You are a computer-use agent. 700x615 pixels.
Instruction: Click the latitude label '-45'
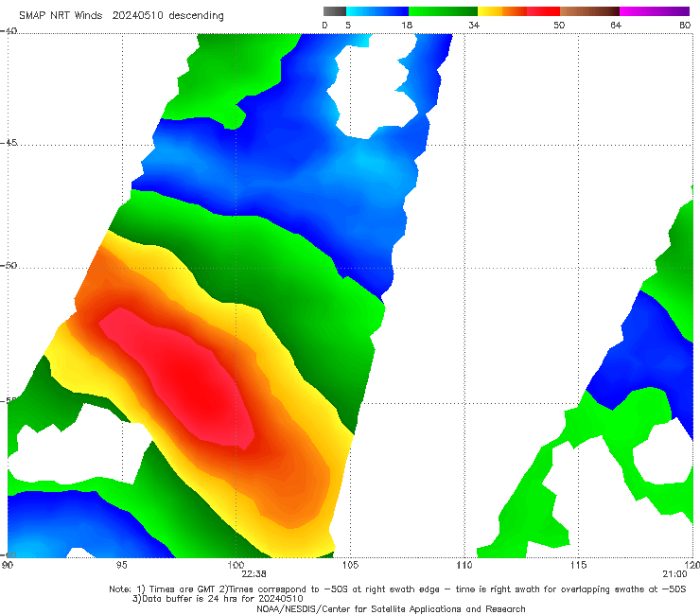point(9,143)
